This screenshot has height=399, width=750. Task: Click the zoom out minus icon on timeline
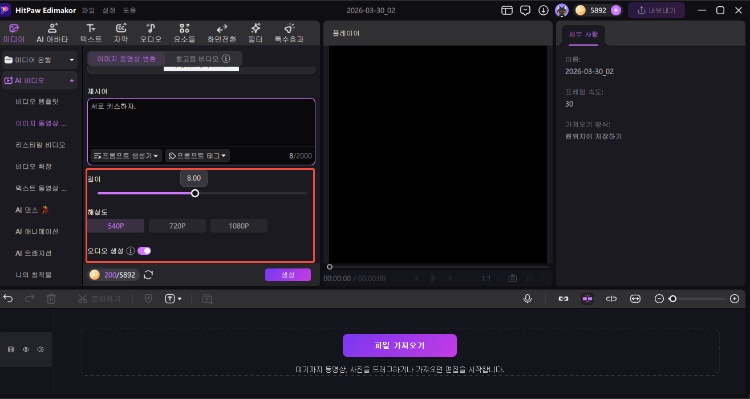click(x=659, y=299)
